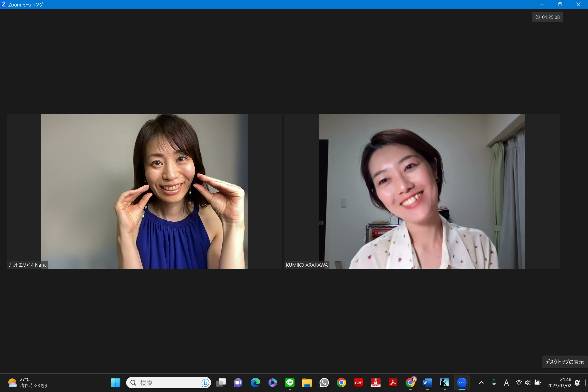
Task: Select the Zoom app taskbar icon
Action: coord(462,383)
